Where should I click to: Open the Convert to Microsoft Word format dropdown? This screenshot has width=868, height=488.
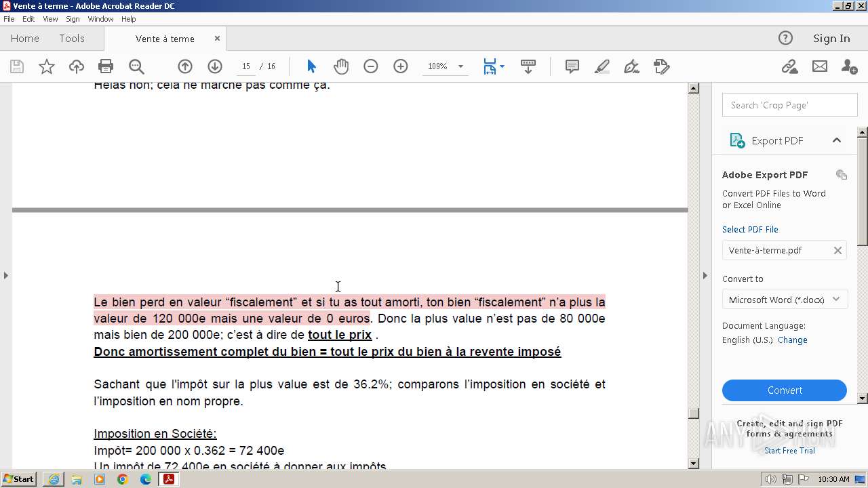coord(785,300)
